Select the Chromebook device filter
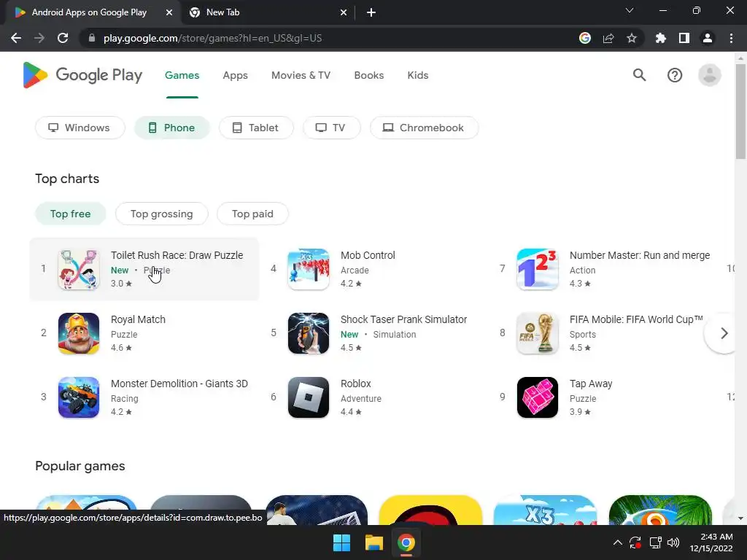 [x=425, y=128]
